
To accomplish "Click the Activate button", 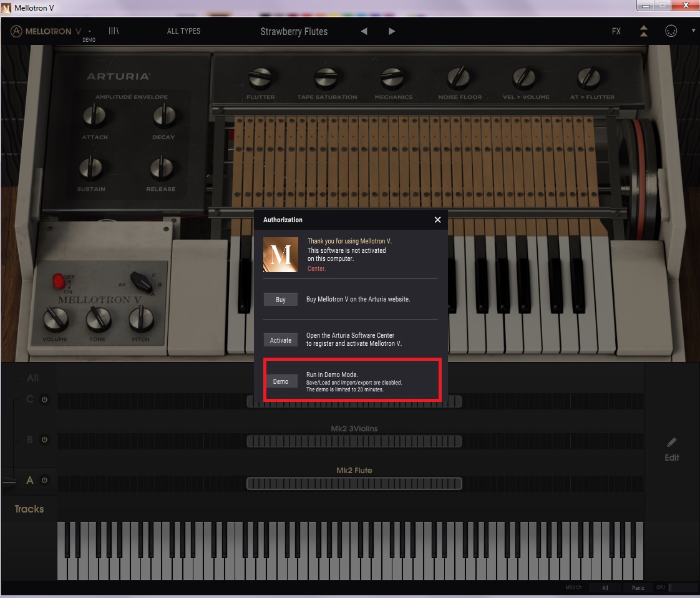I will (x=280, y=340).
